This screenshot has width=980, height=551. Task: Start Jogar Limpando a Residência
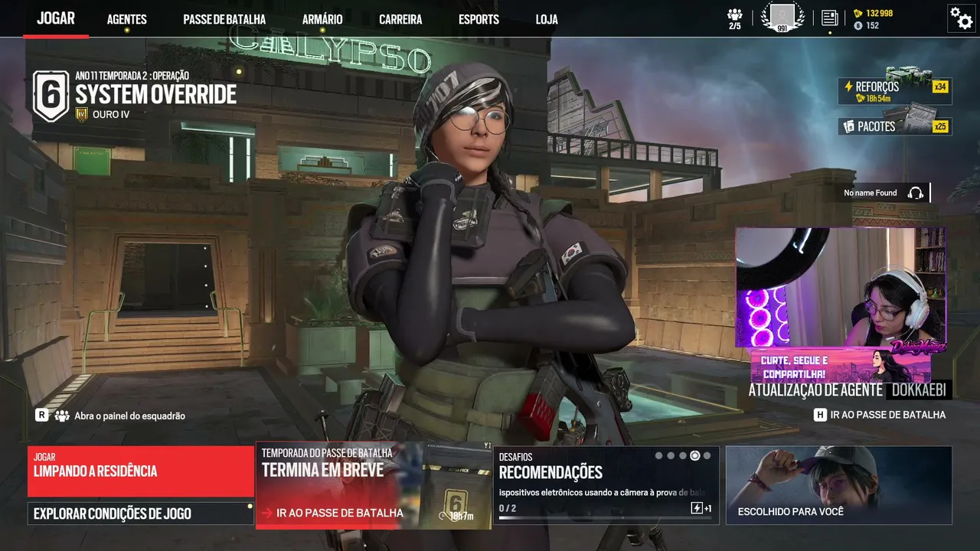[x=141, y=471]
